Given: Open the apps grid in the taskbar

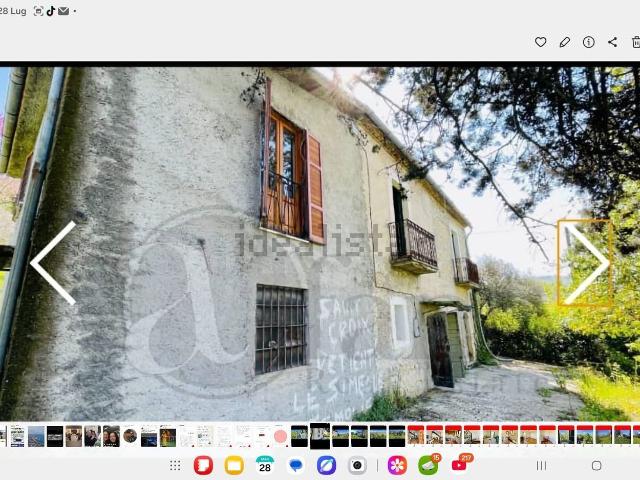Looking at the screenshot, I should click(175, 465).
